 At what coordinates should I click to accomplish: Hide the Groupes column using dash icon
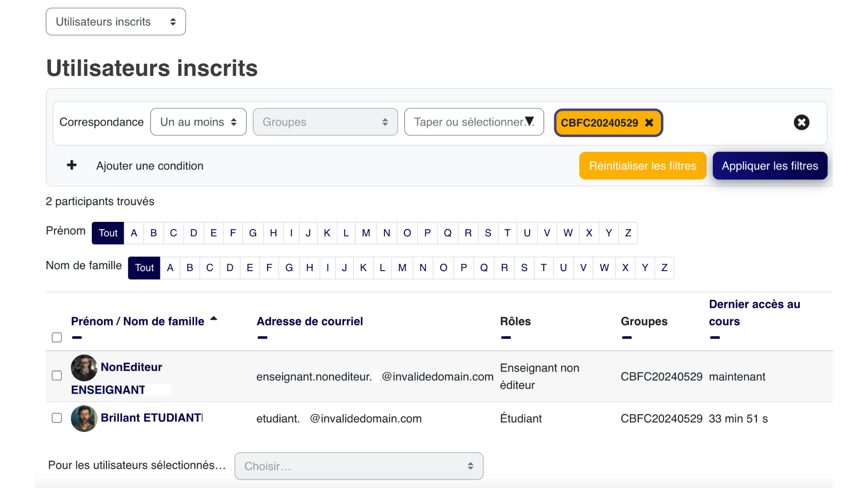[x=627, y=338]
